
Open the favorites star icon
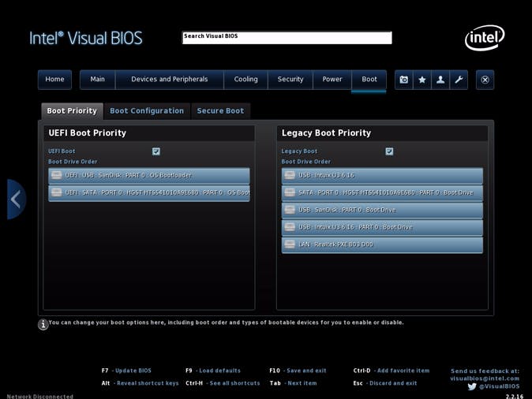[422, 80]
